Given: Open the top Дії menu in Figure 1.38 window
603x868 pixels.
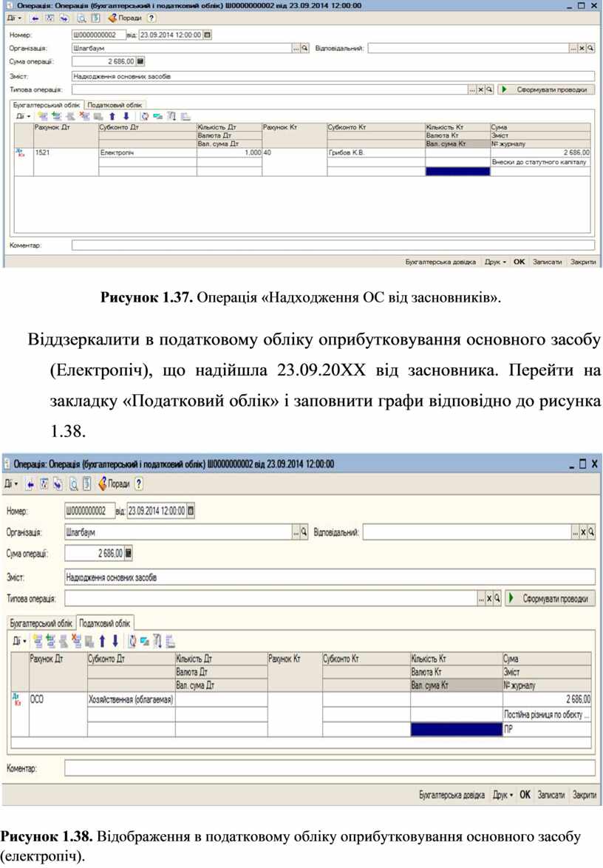Looking at the screenshot, I should [x=12, y=484].
